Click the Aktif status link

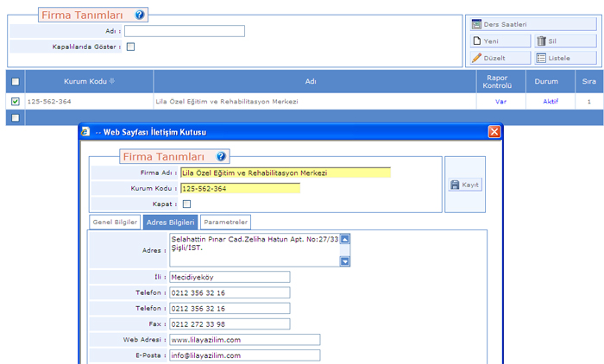(x=551, y=101)
